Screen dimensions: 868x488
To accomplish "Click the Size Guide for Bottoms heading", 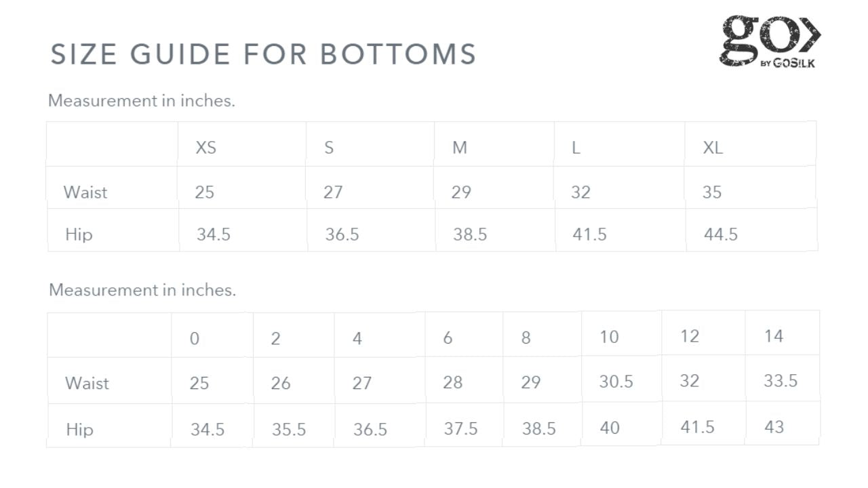I will [263, 54].
